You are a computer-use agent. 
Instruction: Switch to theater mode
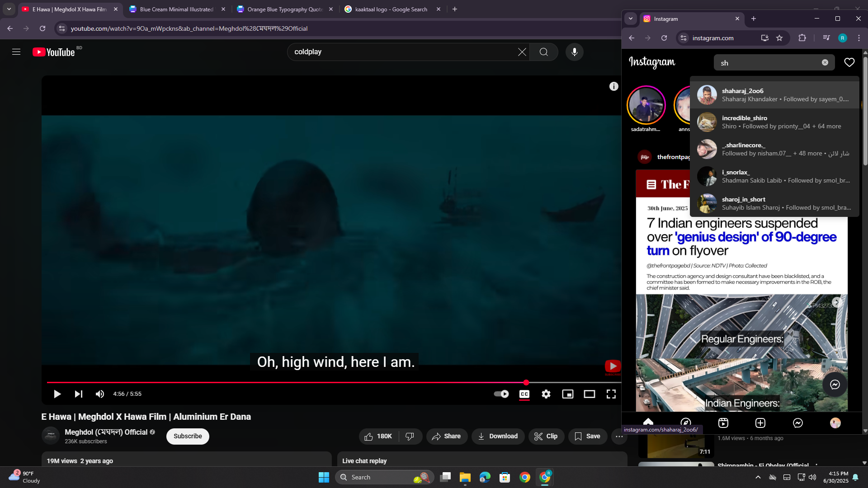pos(590,394)
